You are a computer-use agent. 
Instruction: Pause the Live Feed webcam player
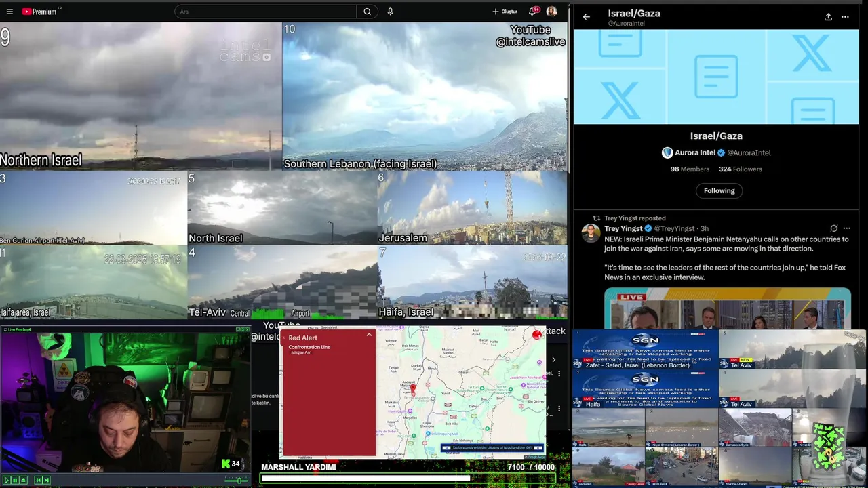(15, 480)
